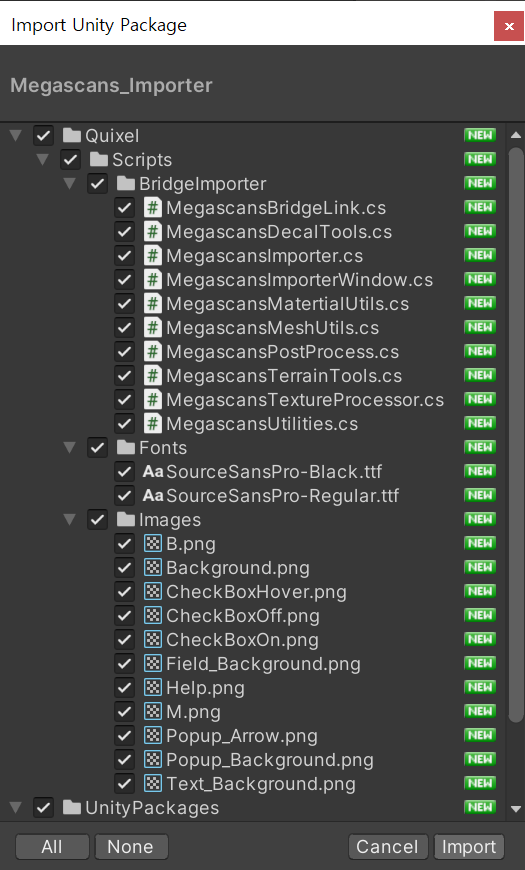Collapse the Quixel folder tree
525x870 pixels.
(16, 136)
